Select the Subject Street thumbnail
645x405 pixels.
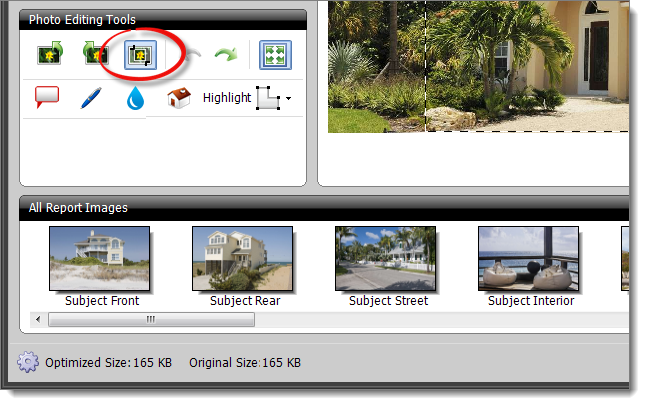(387, 258)
